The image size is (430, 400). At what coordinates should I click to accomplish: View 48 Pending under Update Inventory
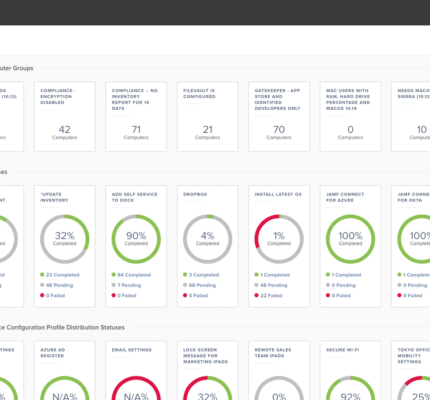[x=57, y=285]
